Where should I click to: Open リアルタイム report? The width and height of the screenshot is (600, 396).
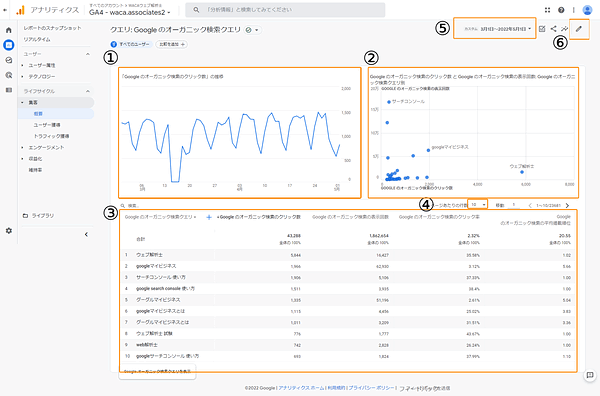tap(37, 39)
